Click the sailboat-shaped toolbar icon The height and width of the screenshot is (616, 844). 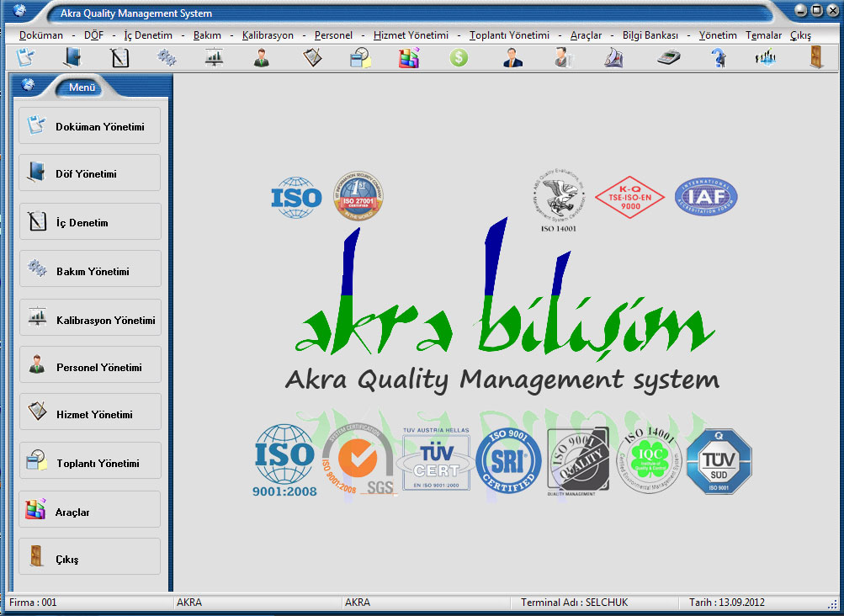(613, 57)
